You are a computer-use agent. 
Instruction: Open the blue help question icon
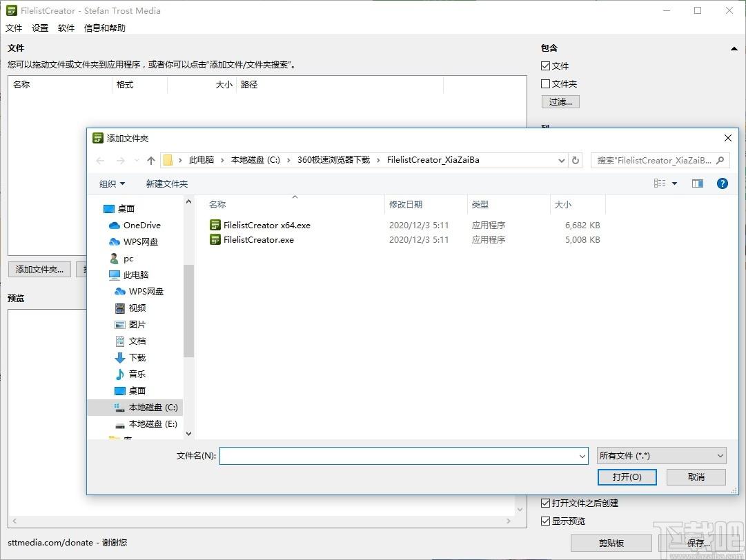[x=723, y=183]
